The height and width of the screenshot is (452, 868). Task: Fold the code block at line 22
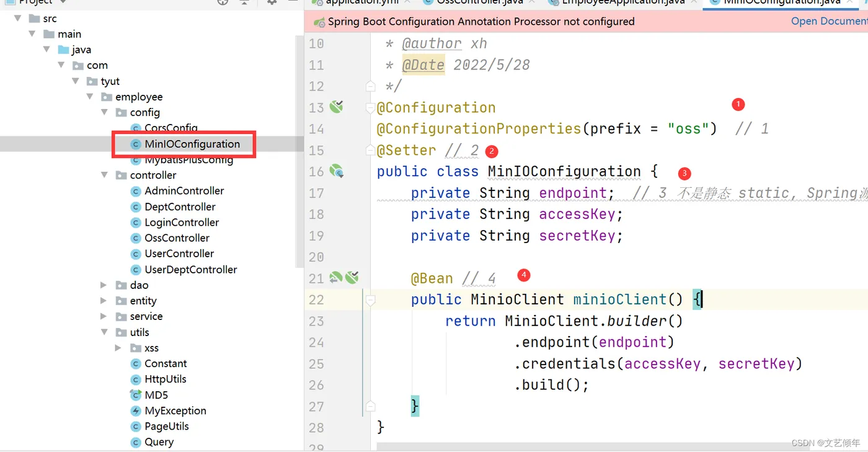point(371,300)
